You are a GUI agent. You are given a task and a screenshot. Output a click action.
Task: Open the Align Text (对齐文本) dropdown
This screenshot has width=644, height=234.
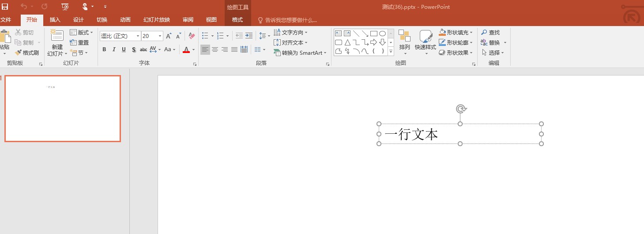point(290,42)
